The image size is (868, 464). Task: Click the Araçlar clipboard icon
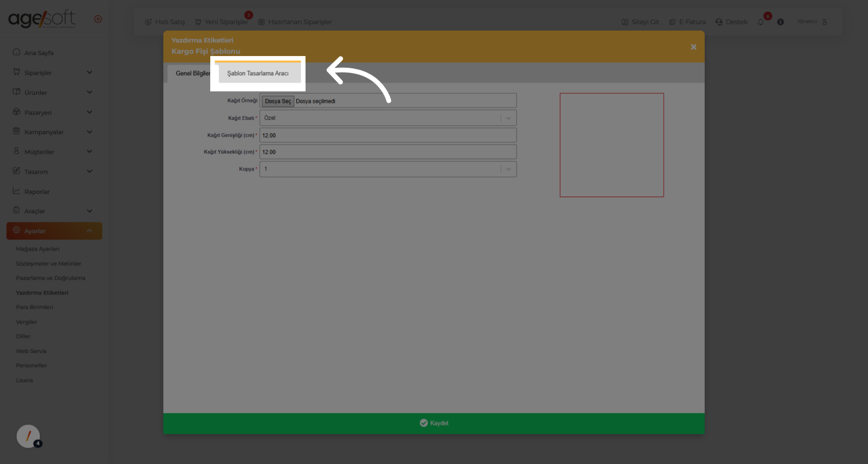point(17,210)
